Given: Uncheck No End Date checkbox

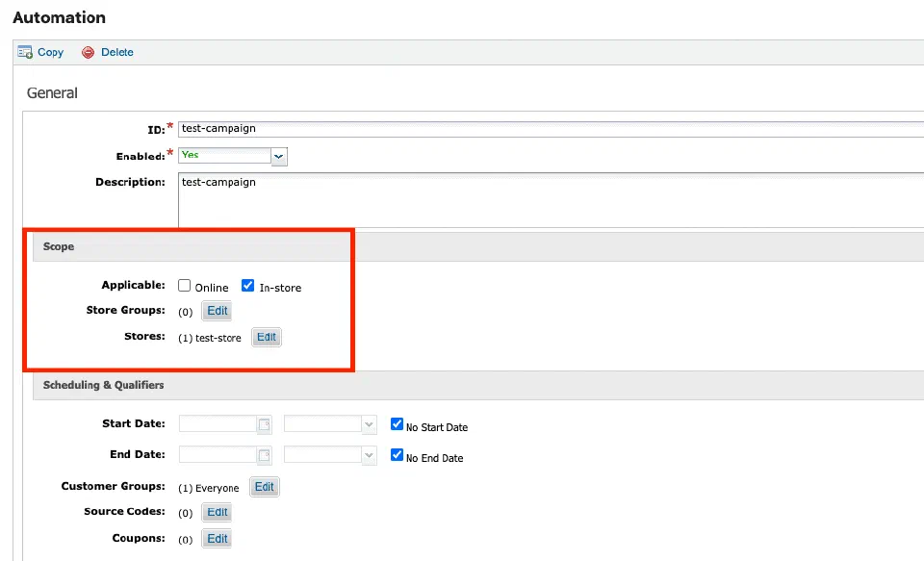Looking at the screenshot, I should (x=398, y=455).
